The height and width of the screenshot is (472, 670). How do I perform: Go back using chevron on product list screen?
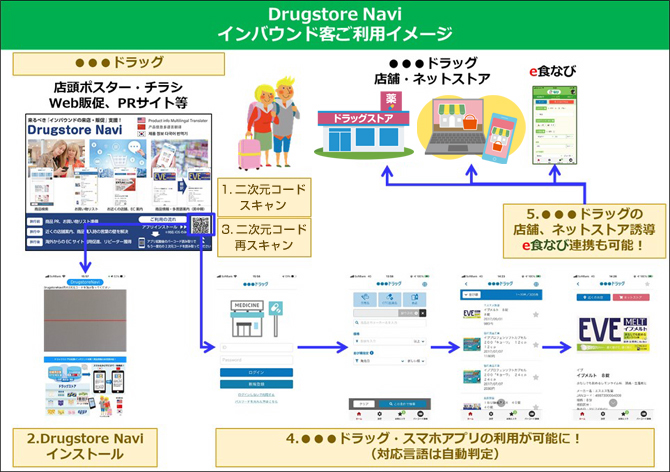pos(466,284)
